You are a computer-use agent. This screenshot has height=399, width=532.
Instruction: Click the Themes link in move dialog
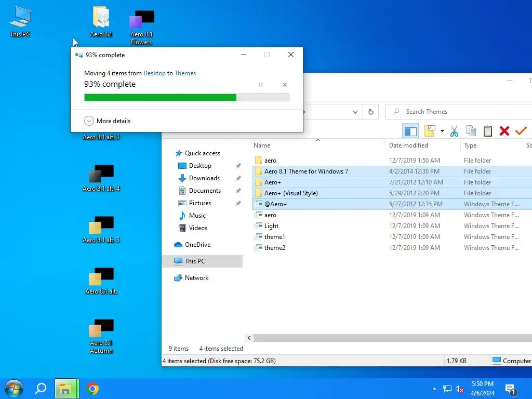coord(185,73)
